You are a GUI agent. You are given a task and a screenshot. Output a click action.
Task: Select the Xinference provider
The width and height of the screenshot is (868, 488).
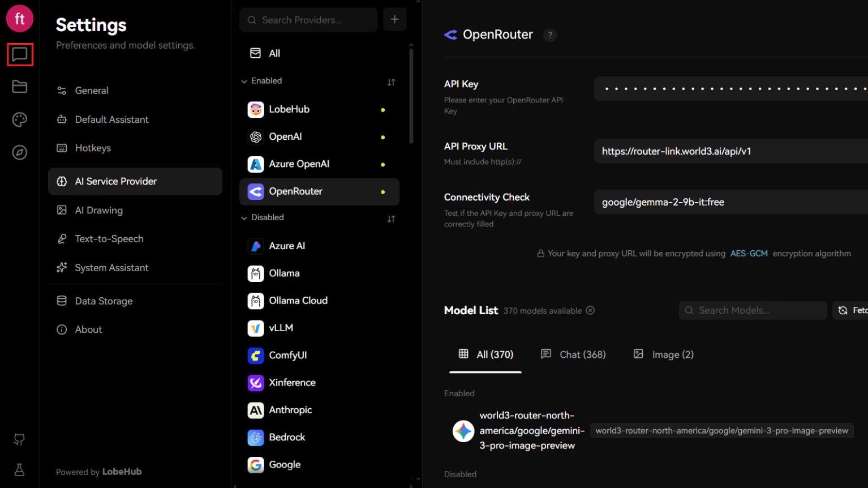(x=319, y=383)
